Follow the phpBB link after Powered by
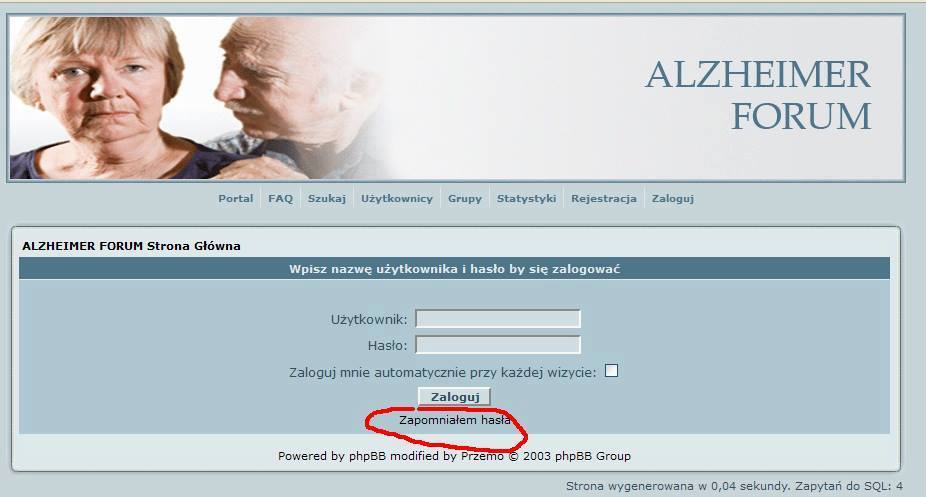926x497 pixels. (367, 456)
